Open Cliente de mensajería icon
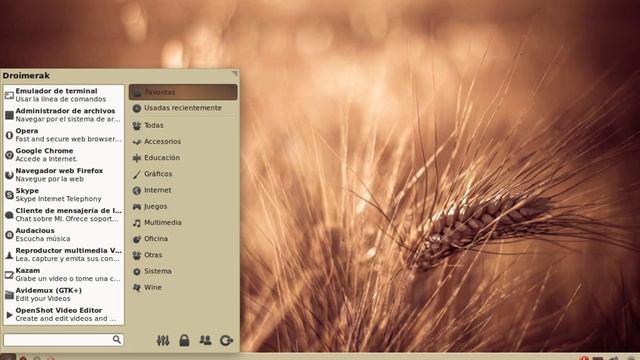The image size is (640, 360). click(x=9, y=215)
